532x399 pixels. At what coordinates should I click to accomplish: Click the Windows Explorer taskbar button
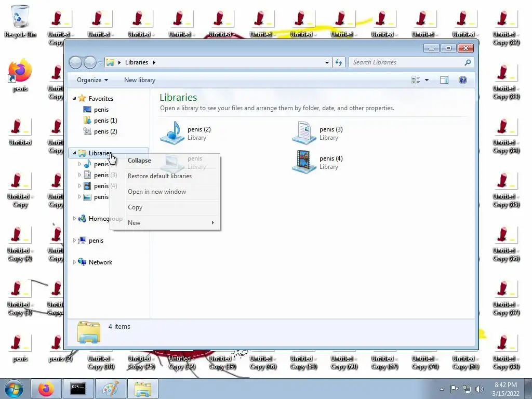tap(143, 389)
